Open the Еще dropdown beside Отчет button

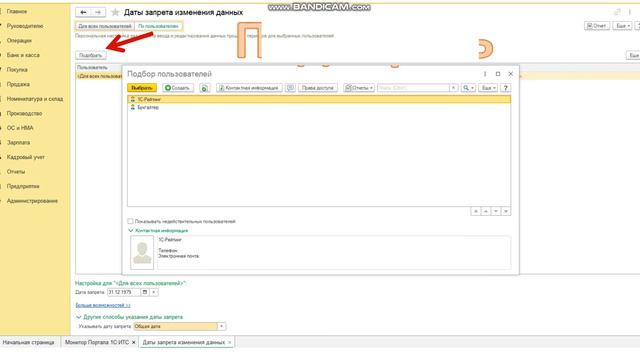[622, 26]
